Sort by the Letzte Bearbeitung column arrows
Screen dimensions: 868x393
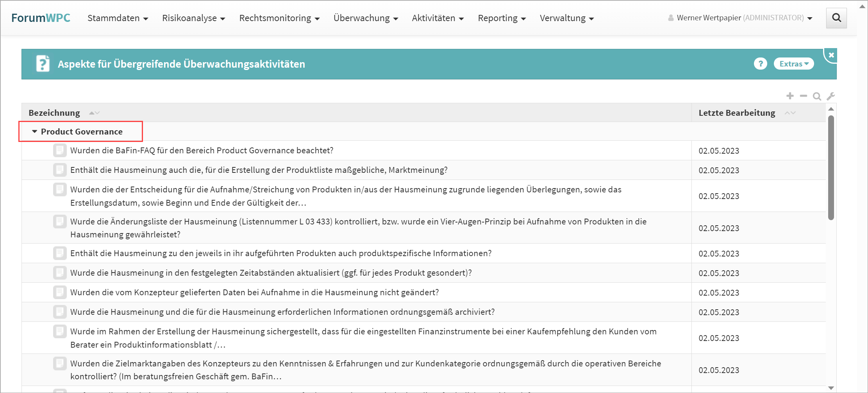[x=790, y=113]
